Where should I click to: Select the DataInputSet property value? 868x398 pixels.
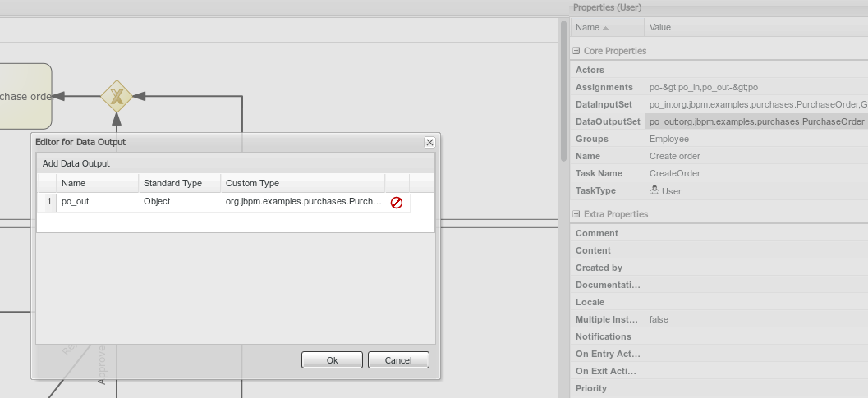click(755, 104)
